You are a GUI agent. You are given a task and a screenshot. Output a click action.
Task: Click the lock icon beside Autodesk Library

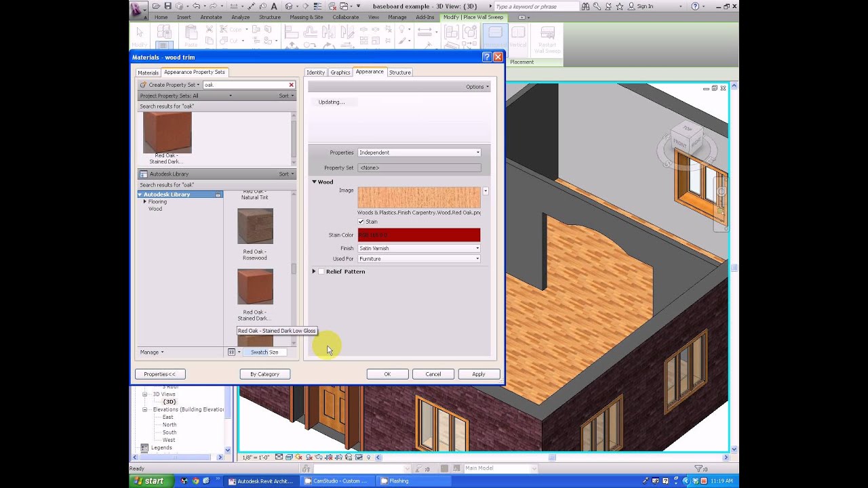coord(218,195)
